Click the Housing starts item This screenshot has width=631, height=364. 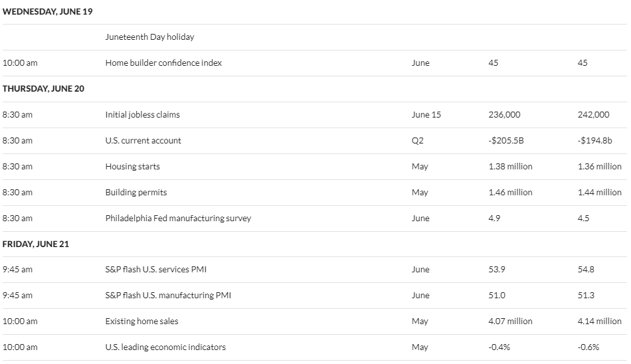(132, 166)
